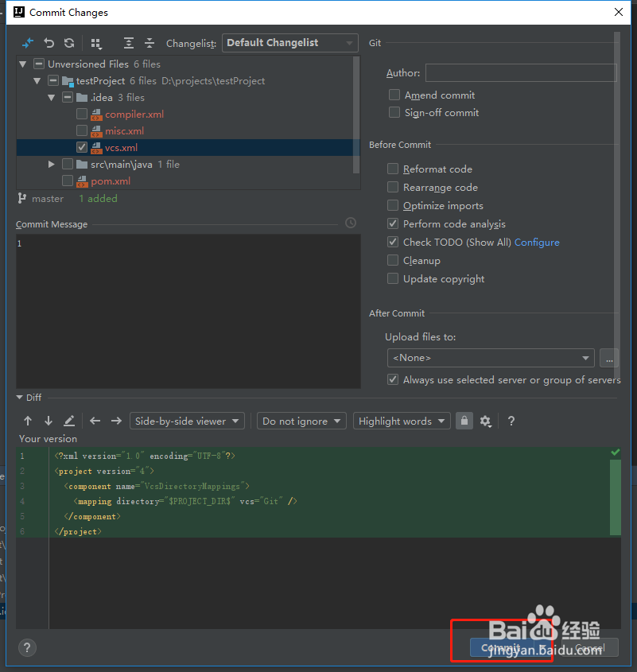Uncheck the vcs.xml checkbox
Screen dimensions: 637x672
coord(82,147)
